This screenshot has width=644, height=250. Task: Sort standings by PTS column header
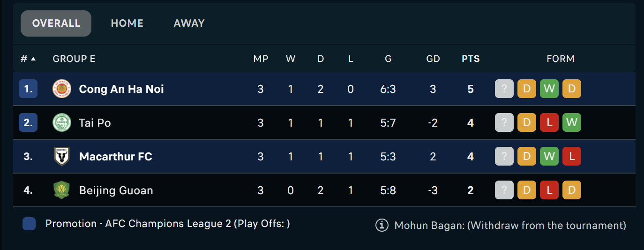tap(471, 59)
